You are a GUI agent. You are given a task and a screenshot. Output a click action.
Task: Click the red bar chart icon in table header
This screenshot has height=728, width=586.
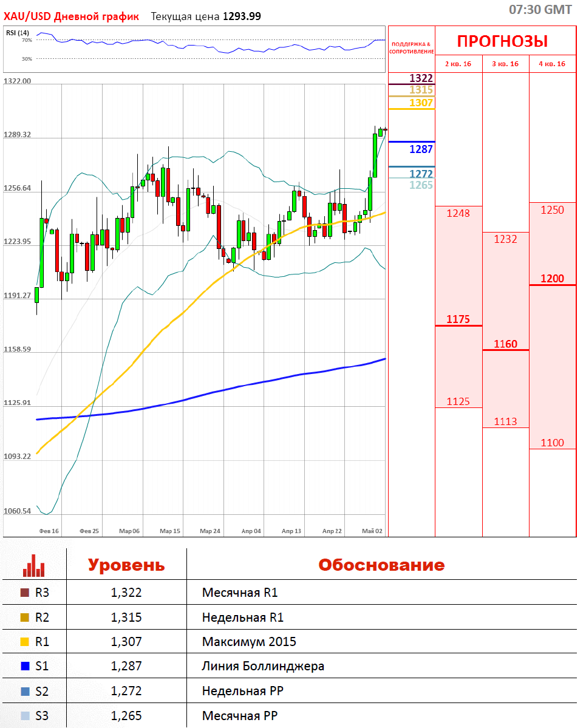[x=34, y=565]
